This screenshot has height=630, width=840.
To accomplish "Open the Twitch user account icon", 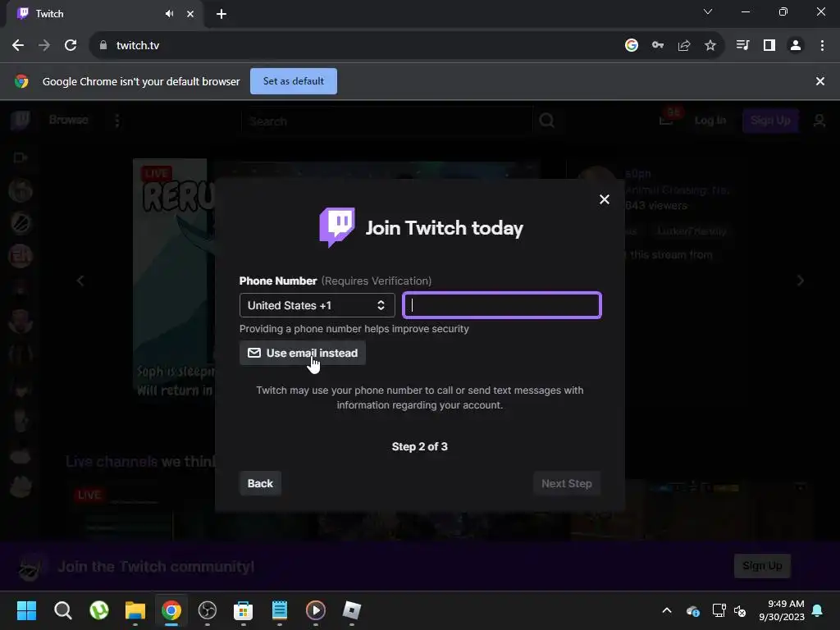I will click(819, 121).
